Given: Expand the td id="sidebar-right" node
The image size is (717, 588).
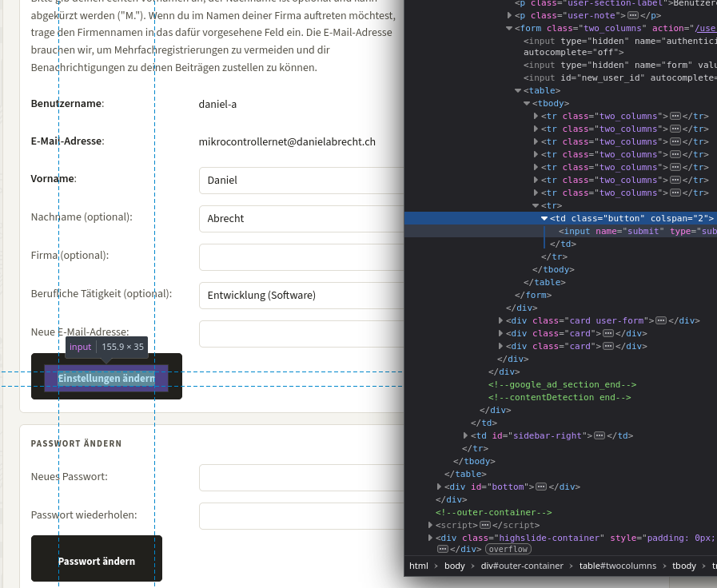Looking at the screenshot, I should pos(465,436).
